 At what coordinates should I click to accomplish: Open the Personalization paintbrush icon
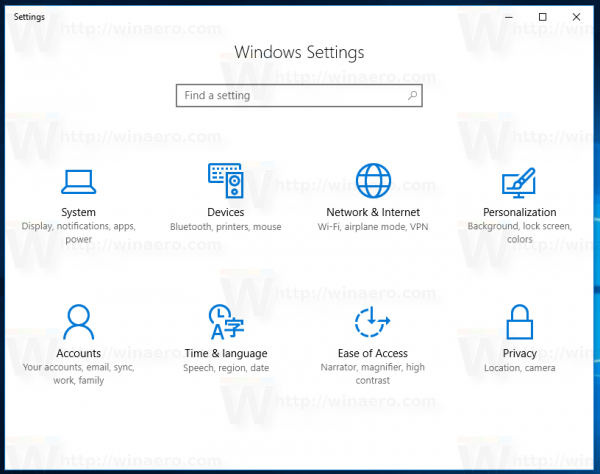click(519, 182)
